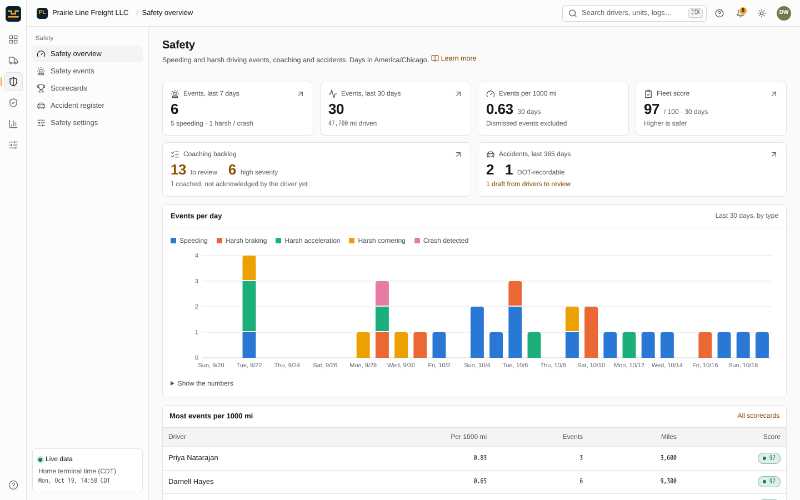The height and width of the screenshot is (500, 800).
Task: Click the Events column header
Action: coord(572,437)
